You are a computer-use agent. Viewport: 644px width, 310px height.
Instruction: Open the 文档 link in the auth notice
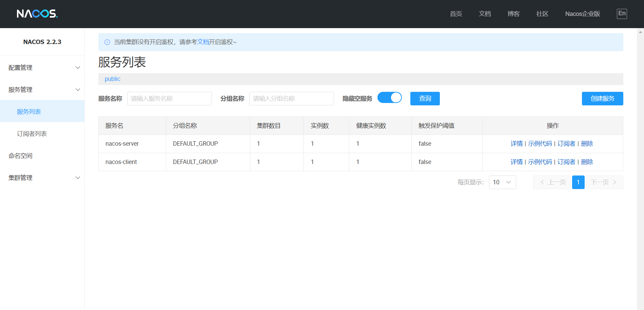pyautogui.click(x=203, y=42)
